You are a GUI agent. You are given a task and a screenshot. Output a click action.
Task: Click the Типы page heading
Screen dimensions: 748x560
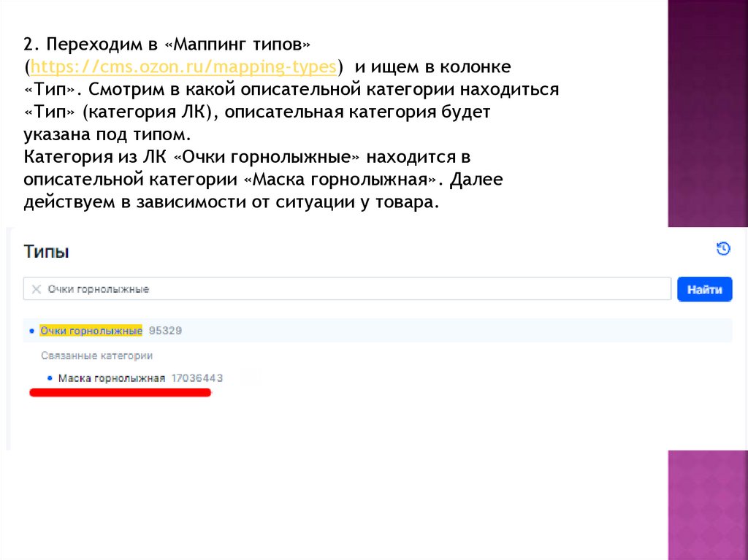coord(46,252)
